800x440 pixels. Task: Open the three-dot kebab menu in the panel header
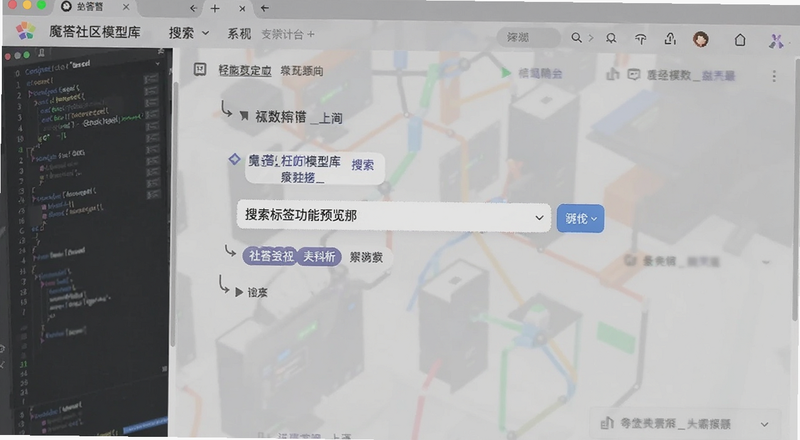point(774,76)
